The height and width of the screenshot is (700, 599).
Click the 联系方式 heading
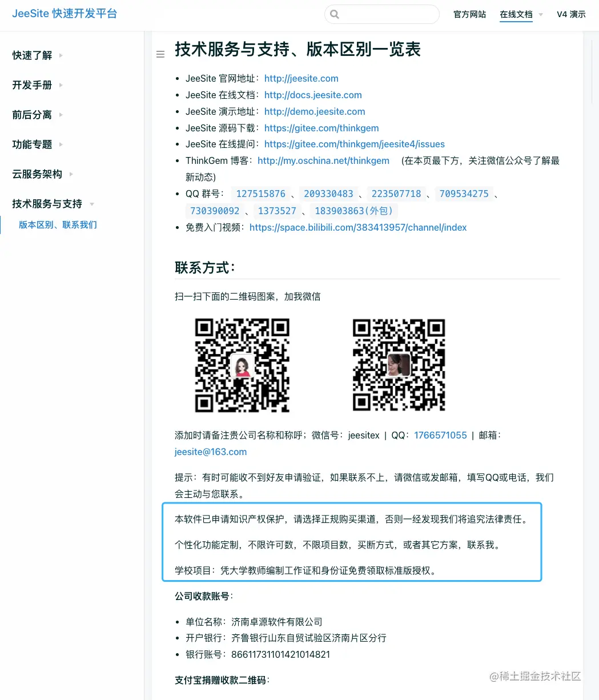(x=206, y=267)
